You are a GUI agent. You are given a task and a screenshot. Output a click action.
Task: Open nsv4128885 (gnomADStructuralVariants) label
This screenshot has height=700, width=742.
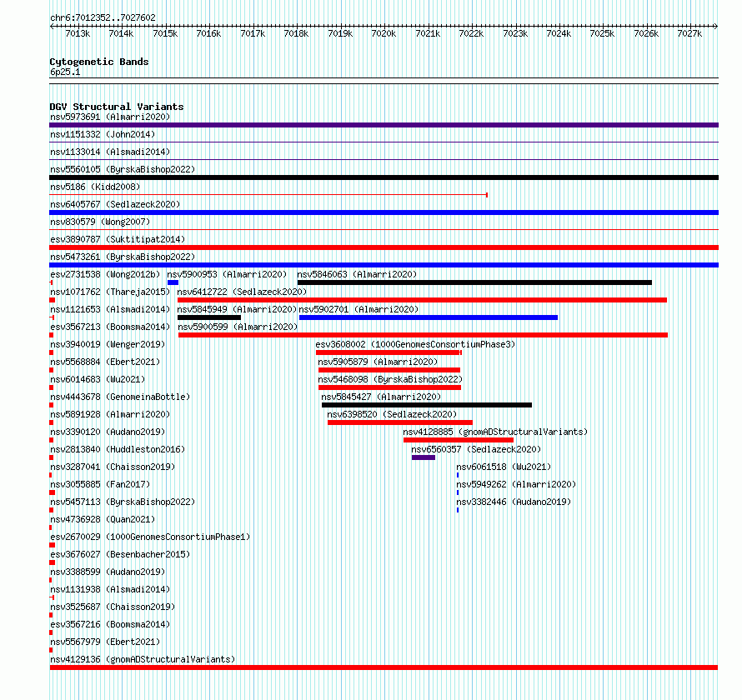(x=495, y=432)
